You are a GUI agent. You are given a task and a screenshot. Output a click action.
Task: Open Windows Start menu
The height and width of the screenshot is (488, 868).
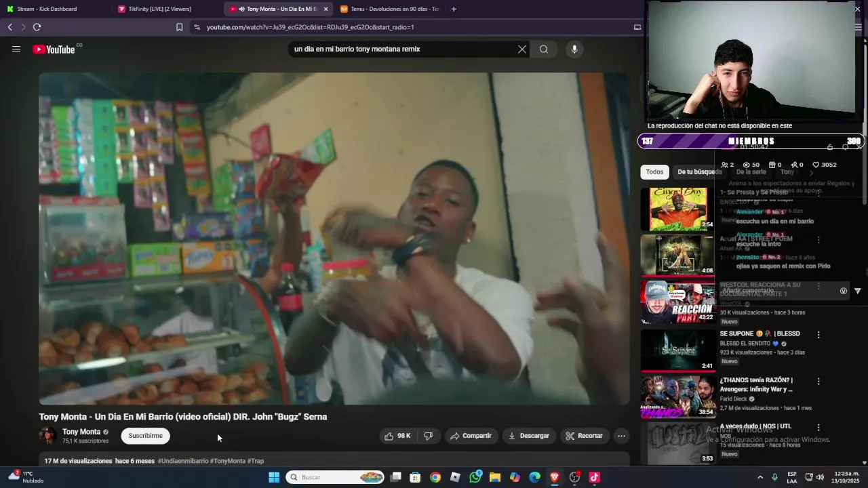274,477
